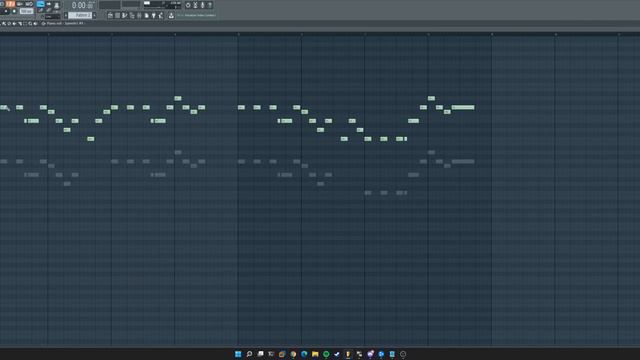Toggle the orange Pattern/Song mode button

[x=10, y=4]
